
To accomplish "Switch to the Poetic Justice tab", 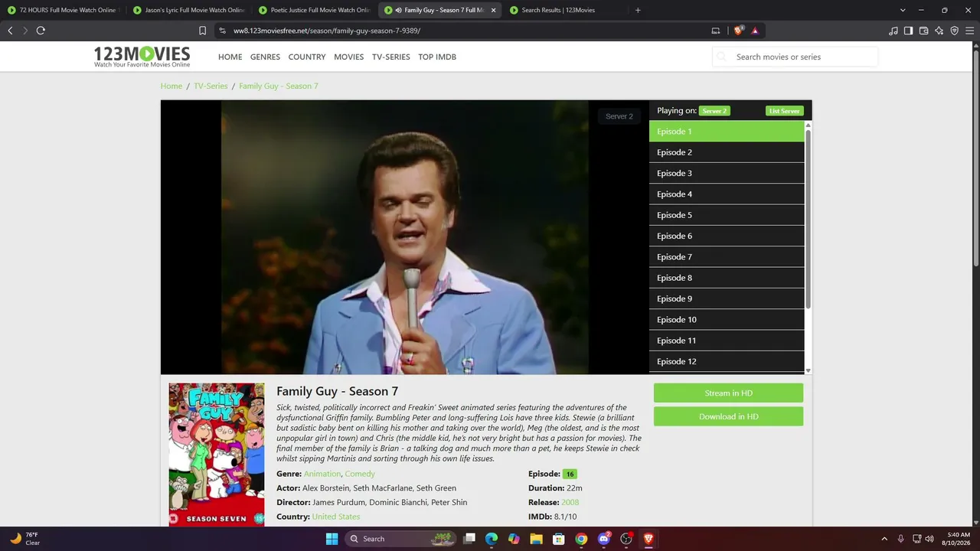I will click(315, 10).
